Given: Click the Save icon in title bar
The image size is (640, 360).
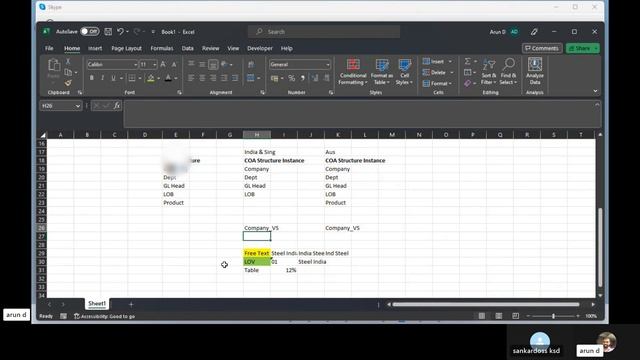Looking at the screenshot, I should click(108, 31).
